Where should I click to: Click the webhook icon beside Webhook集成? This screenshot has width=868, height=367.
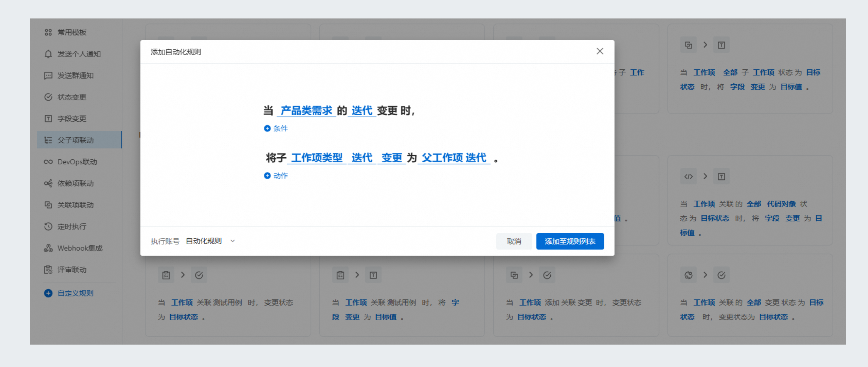pos(48,248)
